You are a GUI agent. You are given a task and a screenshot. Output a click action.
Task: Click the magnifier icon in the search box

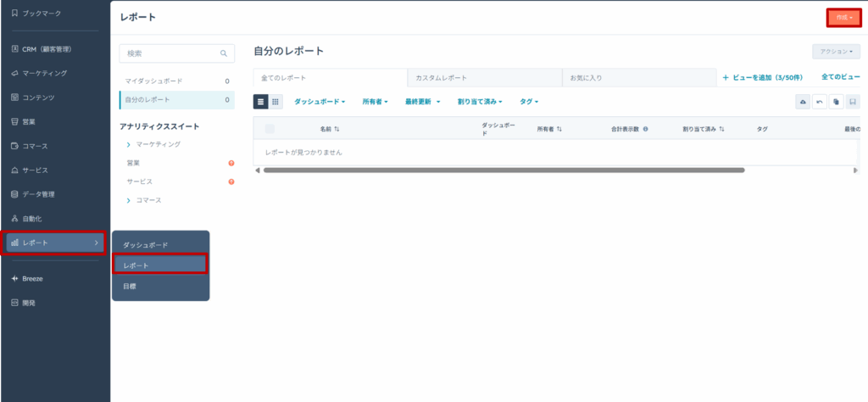pyautogui.click(x=225, y=53)
